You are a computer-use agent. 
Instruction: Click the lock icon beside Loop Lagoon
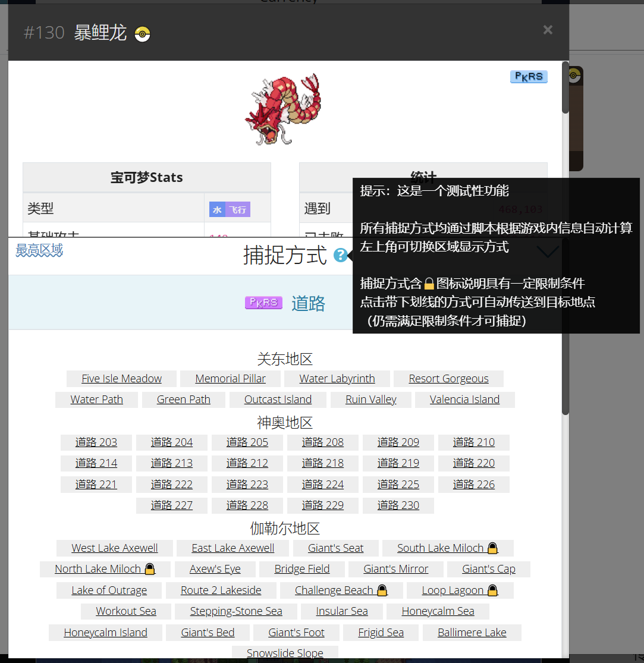pyautogui.click(x=492, y=590)
